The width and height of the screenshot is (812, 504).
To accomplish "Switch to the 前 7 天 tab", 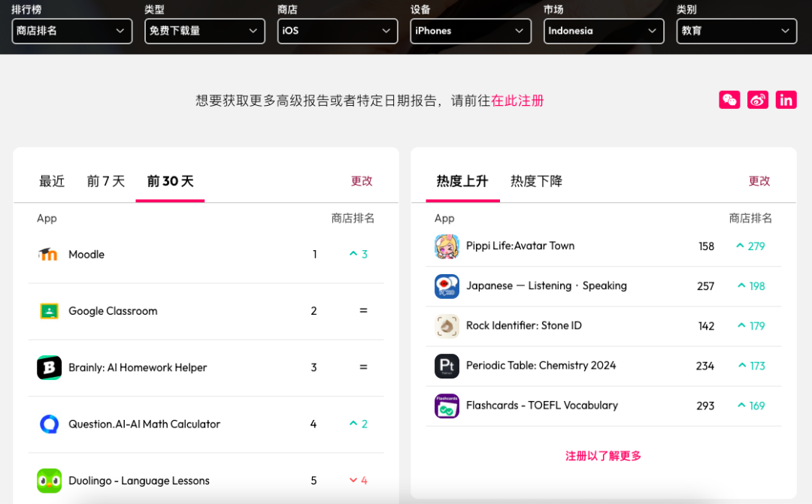I will click(106, 181).
